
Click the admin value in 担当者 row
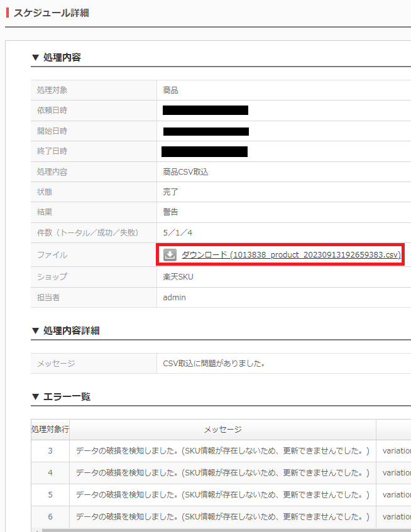(x=175, y=298)
